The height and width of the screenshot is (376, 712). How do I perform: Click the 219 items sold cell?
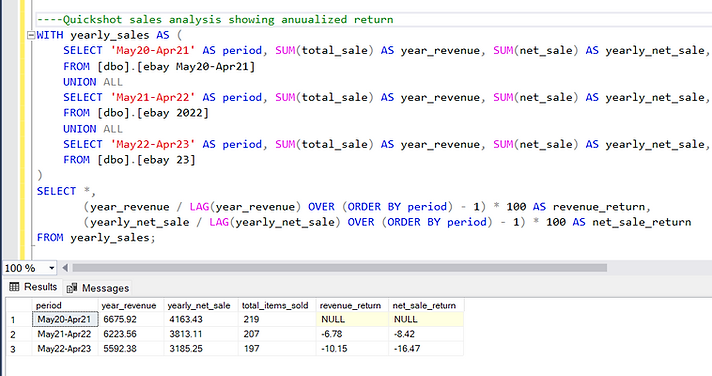point(277,319)
